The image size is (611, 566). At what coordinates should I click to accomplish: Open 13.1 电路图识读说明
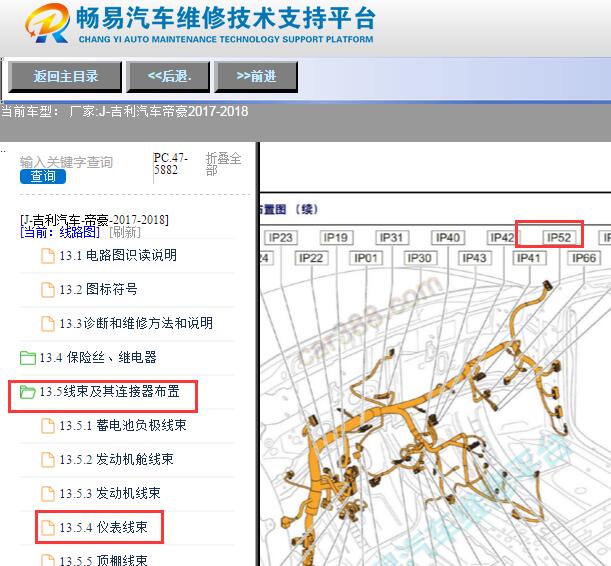pyautogui.click(x=118, y=256)
